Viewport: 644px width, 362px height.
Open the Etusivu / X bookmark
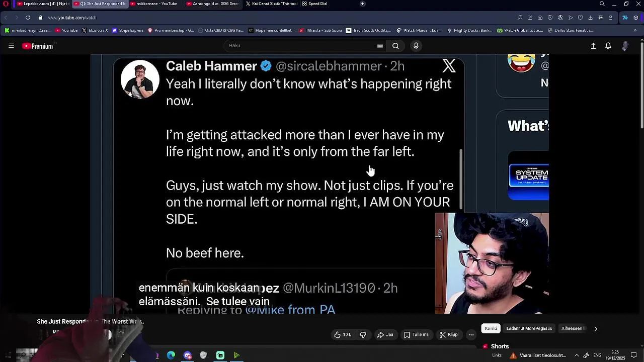click(95, 30)
